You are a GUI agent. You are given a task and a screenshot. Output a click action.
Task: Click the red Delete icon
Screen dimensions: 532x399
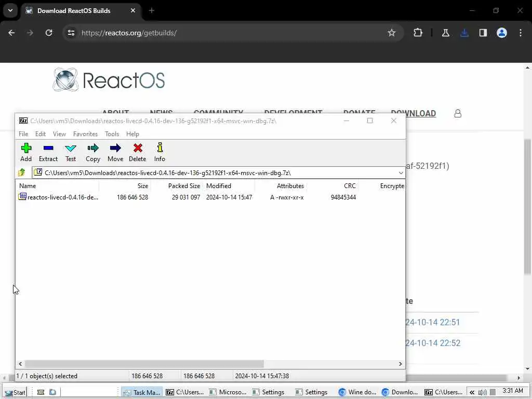click(137, 152)
